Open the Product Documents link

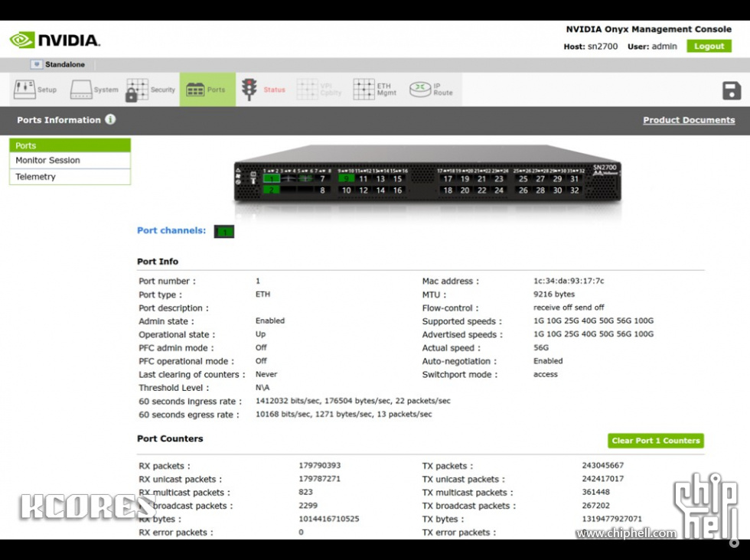click(x=689, y=120)
